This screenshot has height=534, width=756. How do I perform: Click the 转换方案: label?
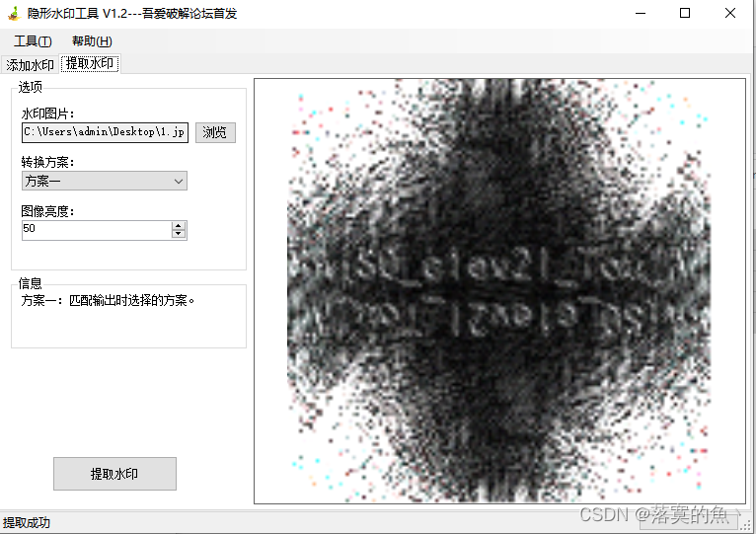point(47,162)
